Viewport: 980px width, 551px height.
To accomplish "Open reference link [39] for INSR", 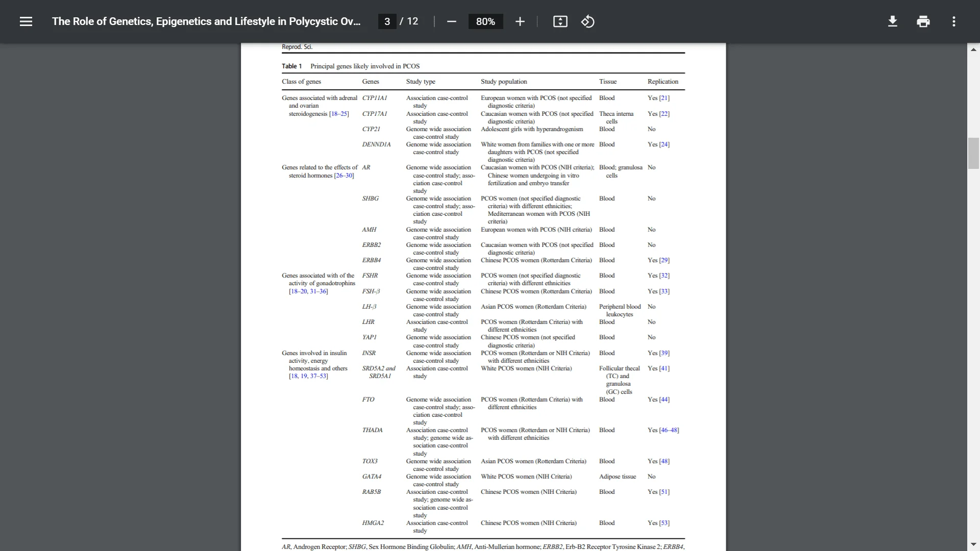I will pyautogui.click(x=664, y=353).
